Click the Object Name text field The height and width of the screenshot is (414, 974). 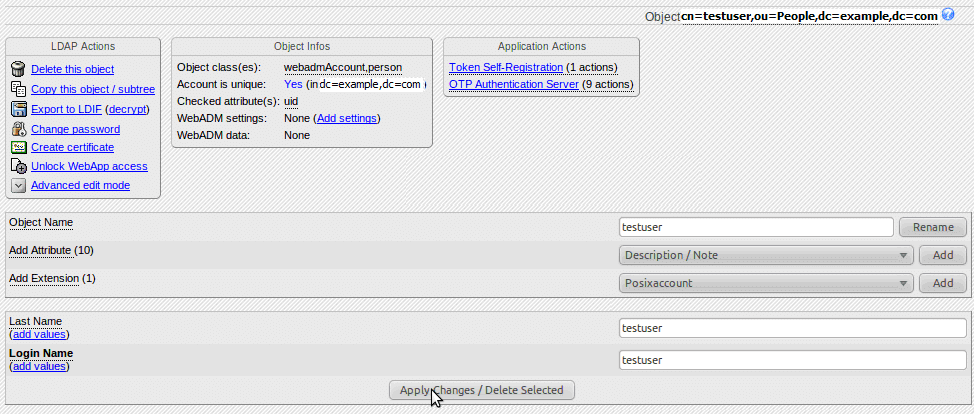click(x=755, y=227)
